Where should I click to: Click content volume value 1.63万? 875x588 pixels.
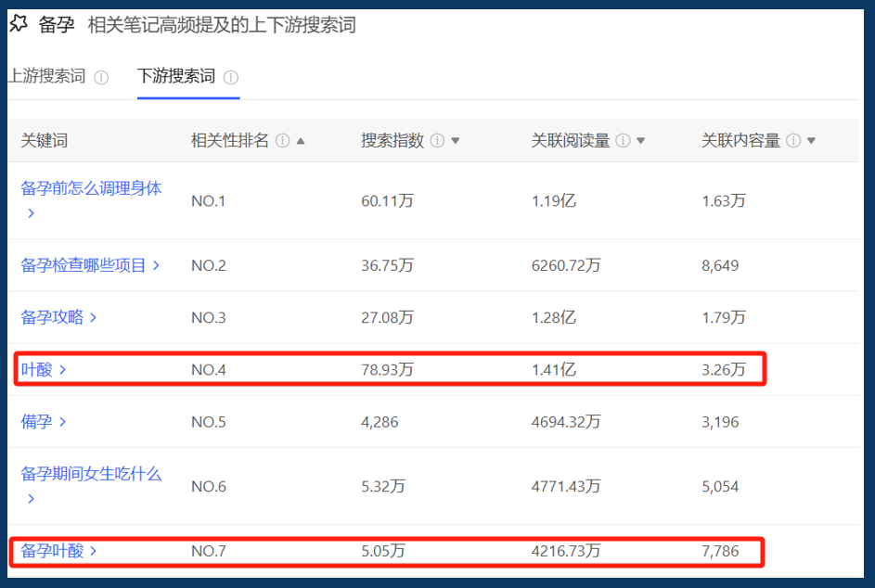click(x=723, y=201)
